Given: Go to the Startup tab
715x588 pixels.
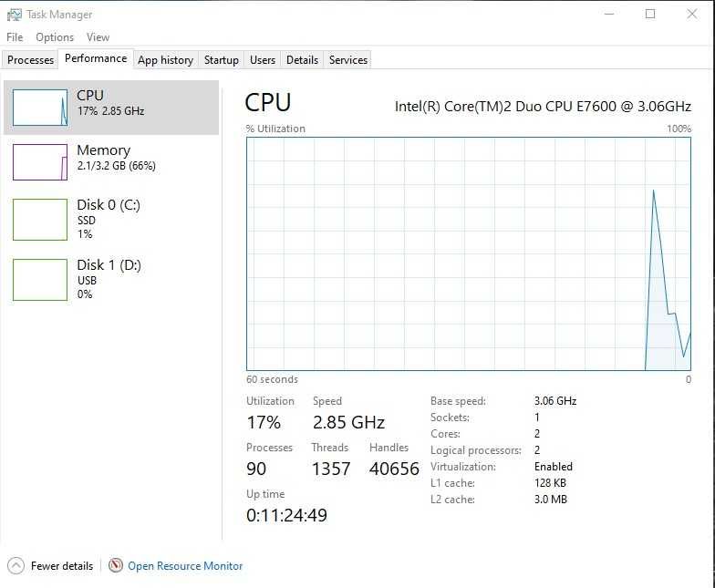Looking at the screenshot, I should (221, 60).
